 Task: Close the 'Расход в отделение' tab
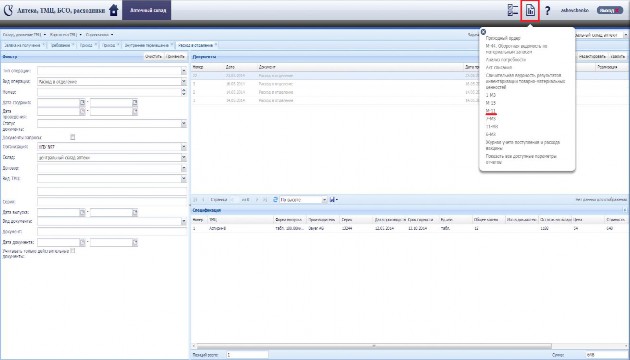click(x=216, y=44)
